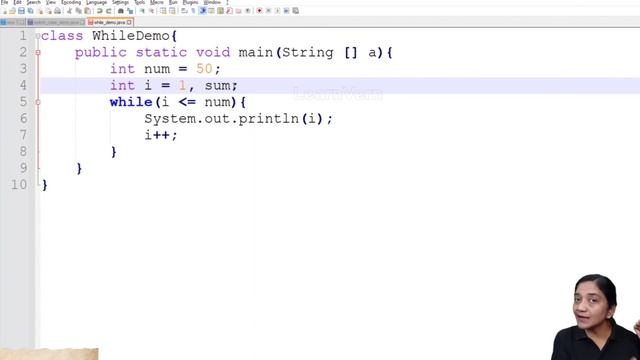640x360 pixels.
Task: Click the macro Playback icon
Action: click(x=277, y=11)
